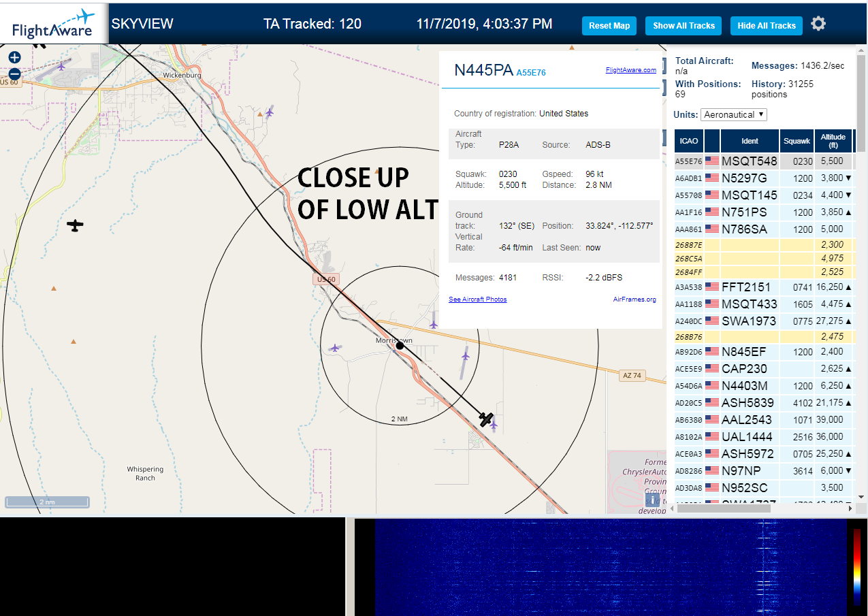
Task: Click the A55E76 ICAO hex link
Action: (531, 72)
